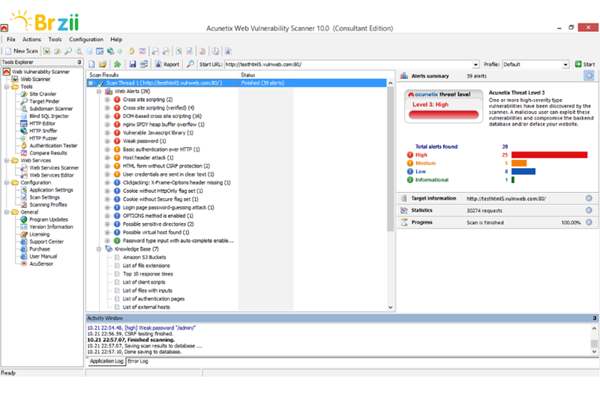This screenshot has width=600, height=400.
Task: Switch to the Error Log tab
Action: 138,361
